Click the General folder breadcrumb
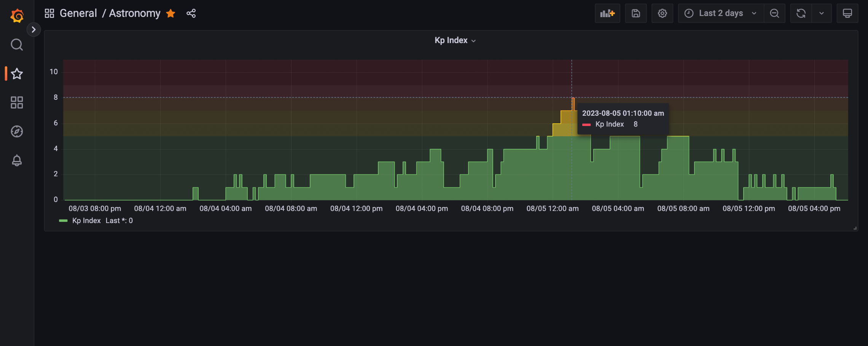Viewport: 868px width, 346px height. click(78, 13)
